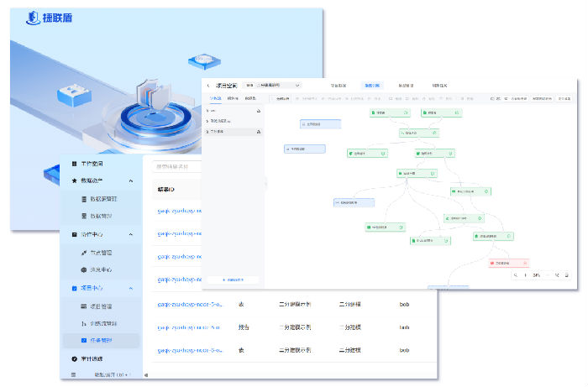Click the back arrow beside 项目空间

[208, 85]
